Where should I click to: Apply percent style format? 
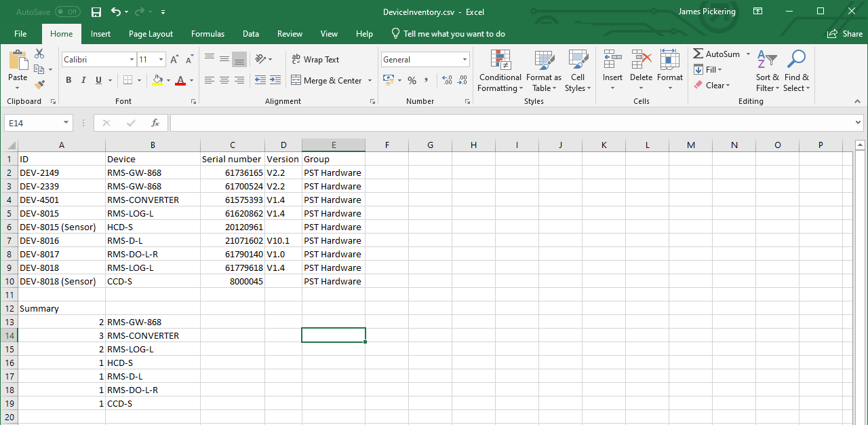[x=412, y=80]
